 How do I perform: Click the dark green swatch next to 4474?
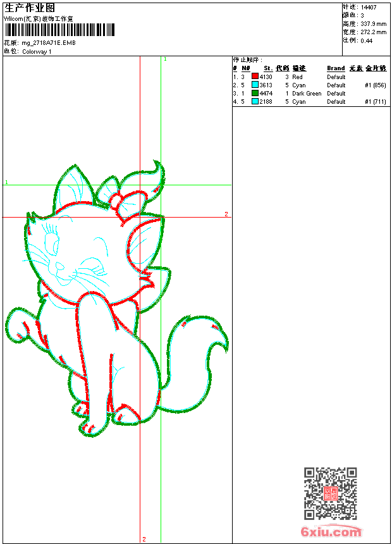pyautogui.click(x=255, y=93)
